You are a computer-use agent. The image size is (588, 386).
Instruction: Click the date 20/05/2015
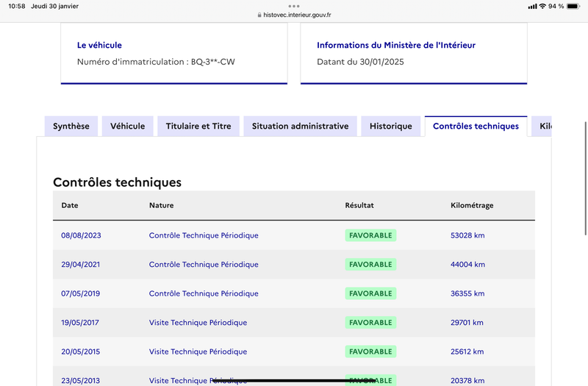81,352
